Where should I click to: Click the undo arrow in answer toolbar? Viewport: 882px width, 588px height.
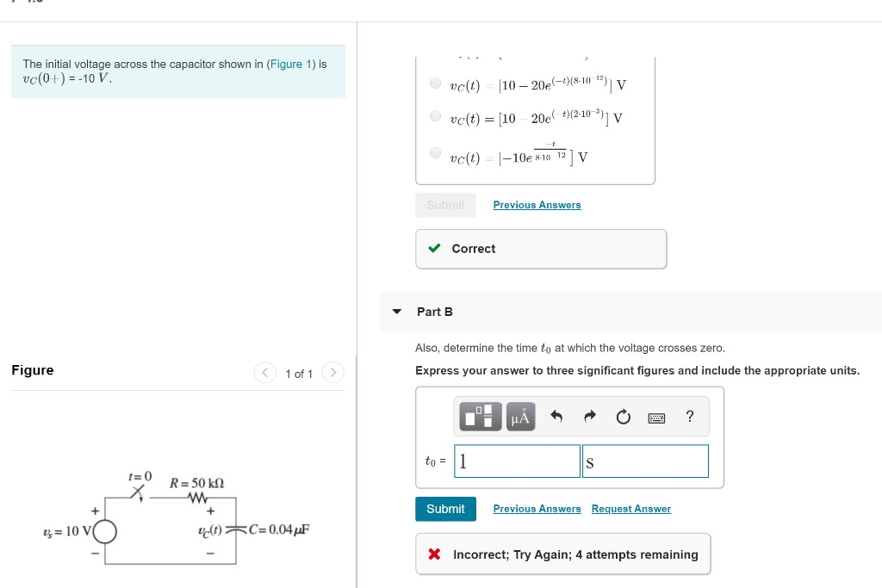point(556,416)
